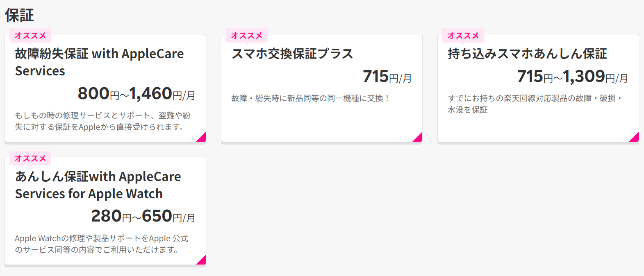Select the 715円/月 price on スマホ交換保証プラス
This screenshot has width=644, height=276.
click(x=387, y=76)
